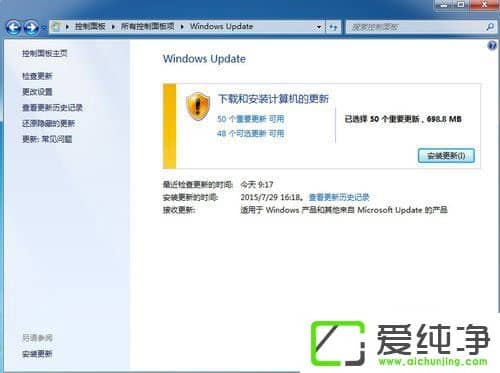This screenshot has width=500, height=373.
Task: Open 查看更新历史记录 in the sidebar
Action: (52, 108)
